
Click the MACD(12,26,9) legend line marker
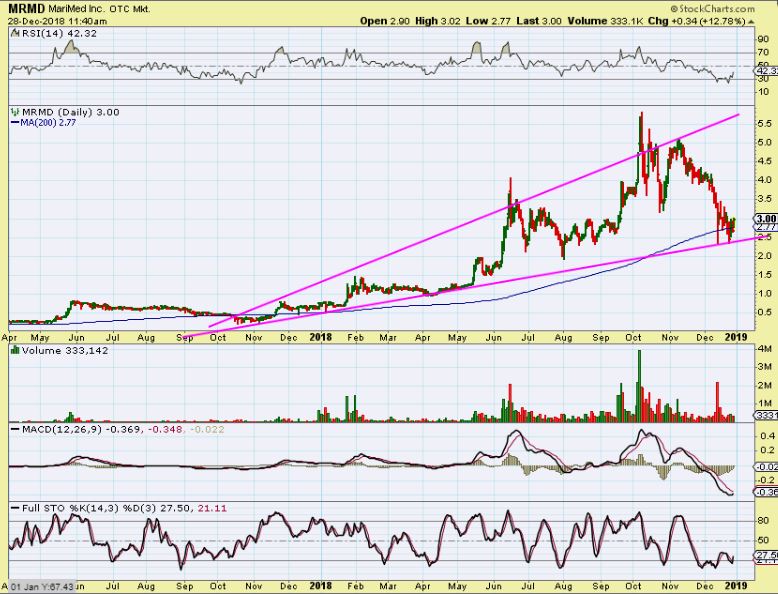(15, 429)
